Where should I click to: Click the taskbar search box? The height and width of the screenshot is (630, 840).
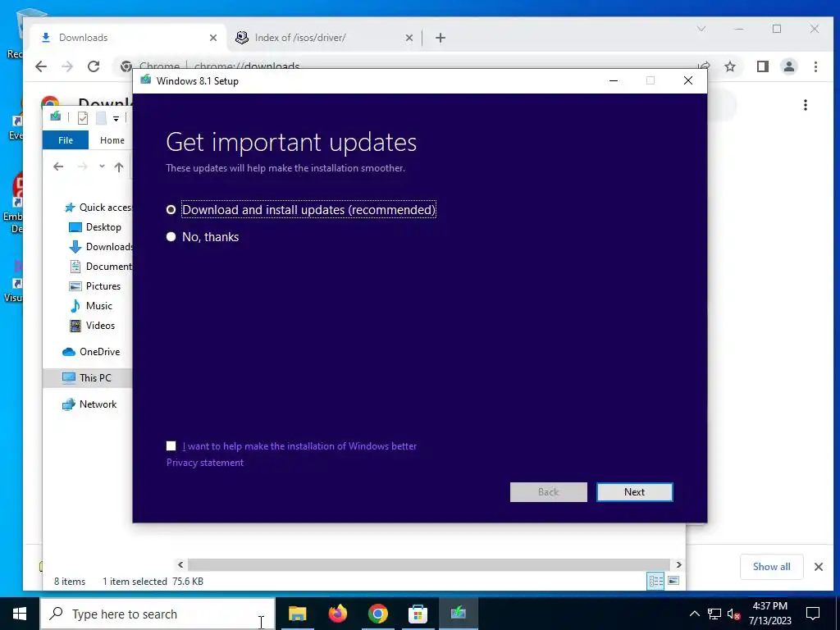click(x=157, y=614)
